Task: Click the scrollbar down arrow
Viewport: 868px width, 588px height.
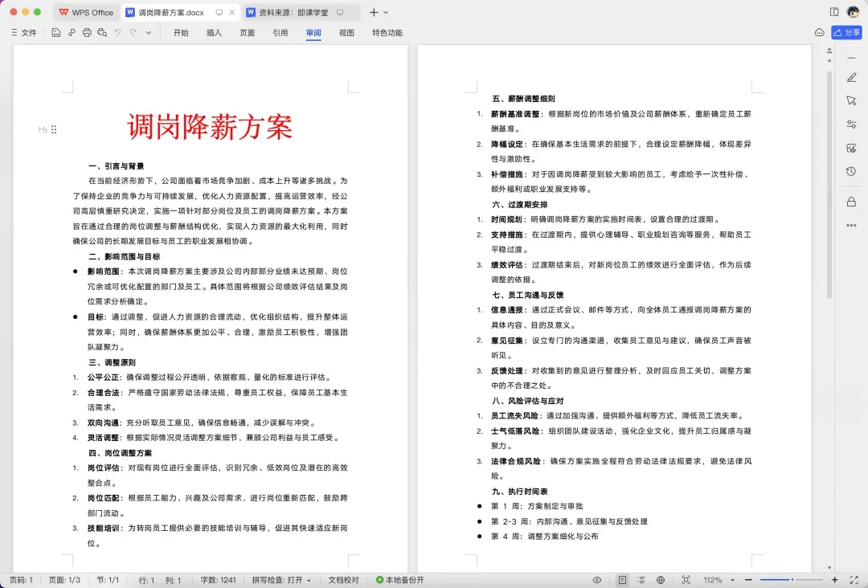Action: (x=829, y=568)
